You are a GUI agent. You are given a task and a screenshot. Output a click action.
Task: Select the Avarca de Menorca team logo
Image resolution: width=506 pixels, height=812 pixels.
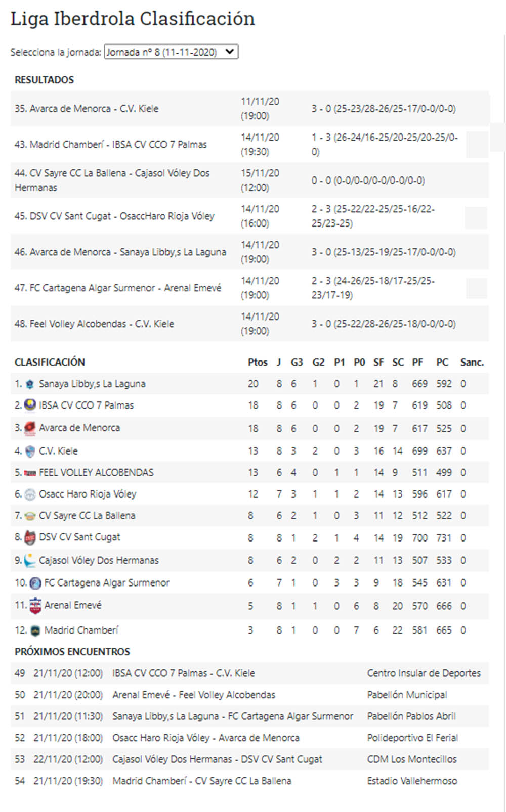(x=30, y=427)
